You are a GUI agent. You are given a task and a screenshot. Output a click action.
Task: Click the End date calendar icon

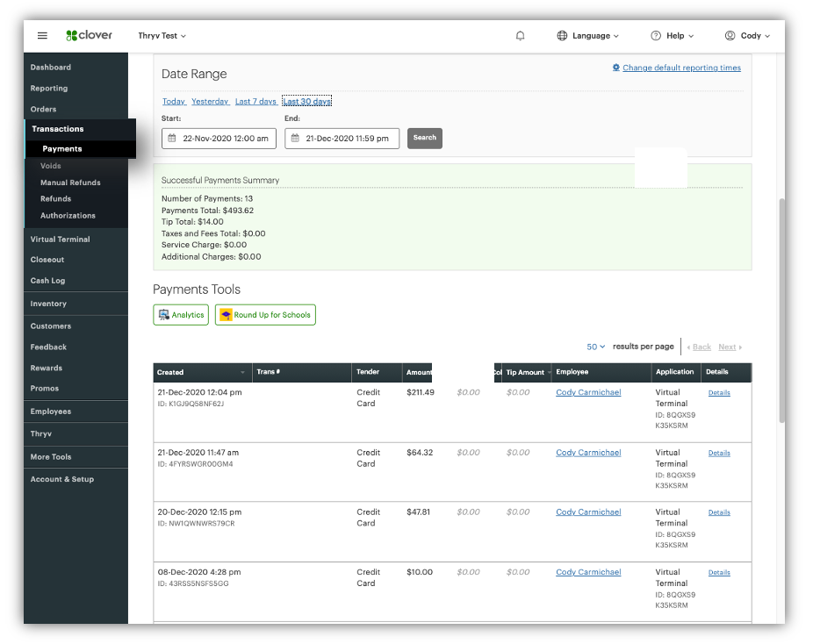click(295, 139)
